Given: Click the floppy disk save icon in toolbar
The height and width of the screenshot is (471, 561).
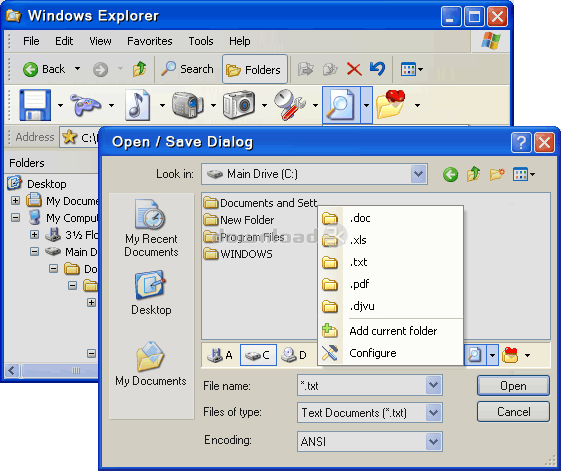Looking at the screenshot, I should (x=35, y=105).
